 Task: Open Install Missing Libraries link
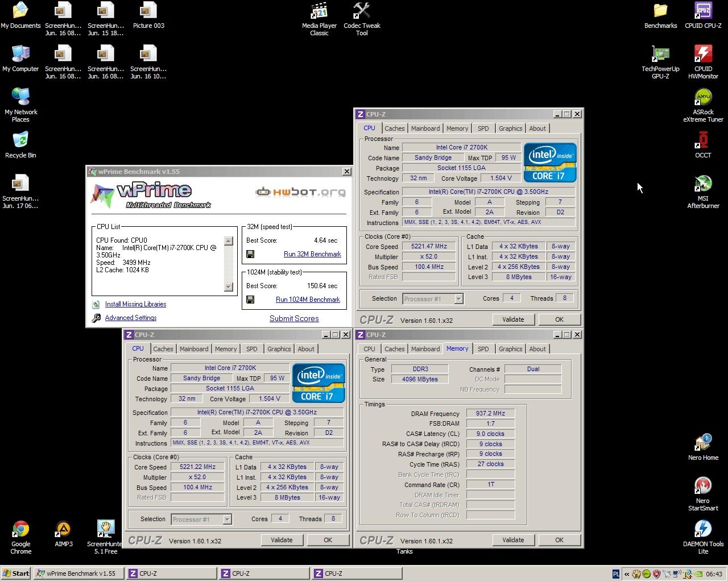click(x=135, y=305)
